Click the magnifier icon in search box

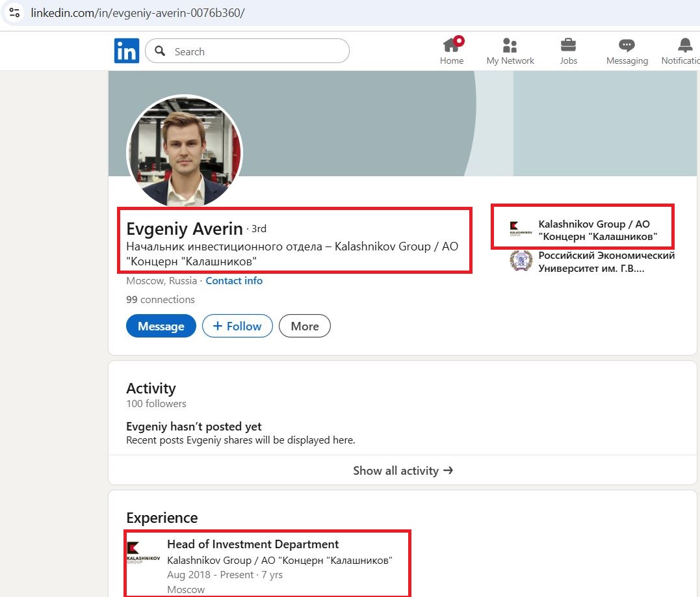point(160,51)
